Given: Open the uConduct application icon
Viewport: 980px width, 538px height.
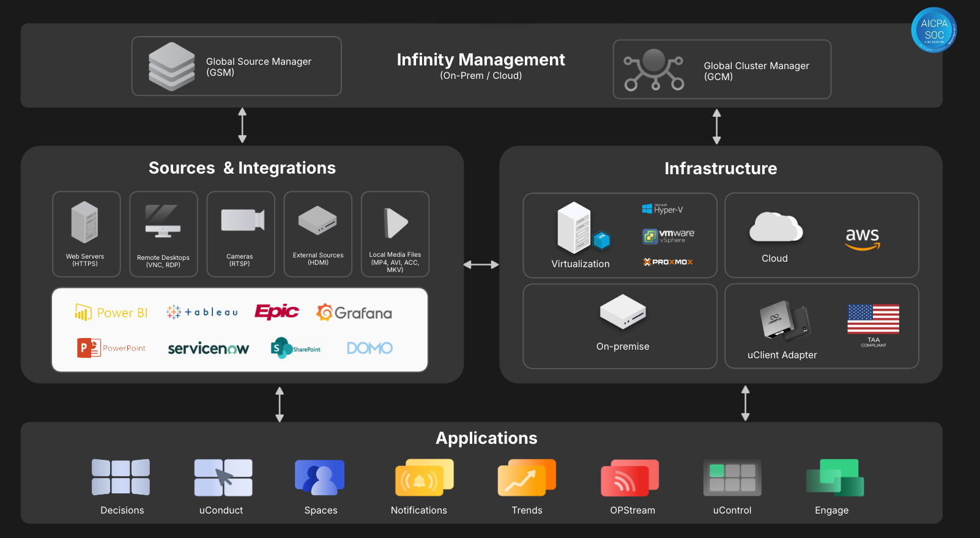Looking at the screenshot, I should point(223,477).
